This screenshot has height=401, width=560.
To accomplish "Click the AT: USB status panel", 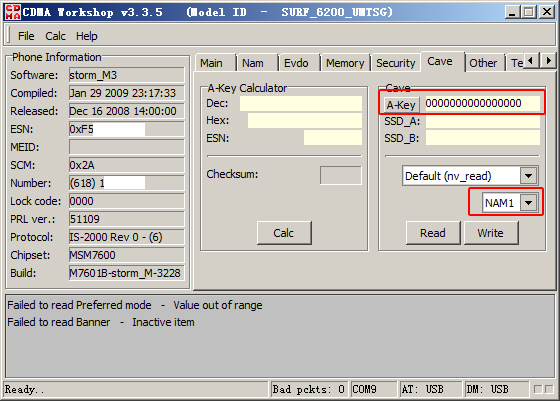I will click(431, 389).
